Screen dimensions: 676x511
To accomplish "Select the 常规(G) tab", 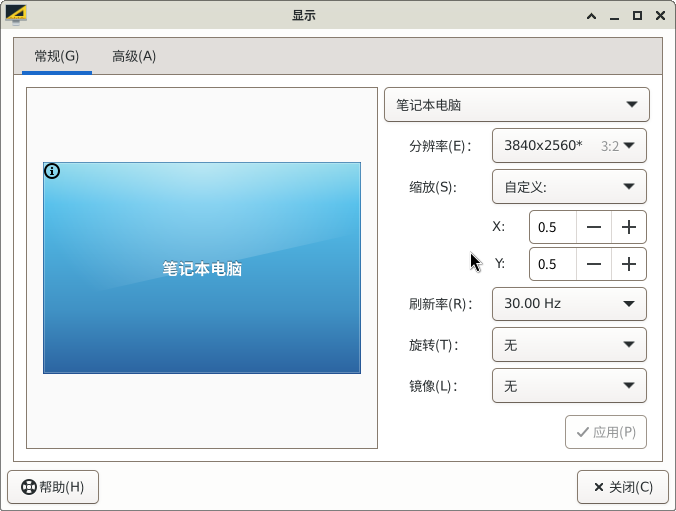I will click(x=57, y=56).
